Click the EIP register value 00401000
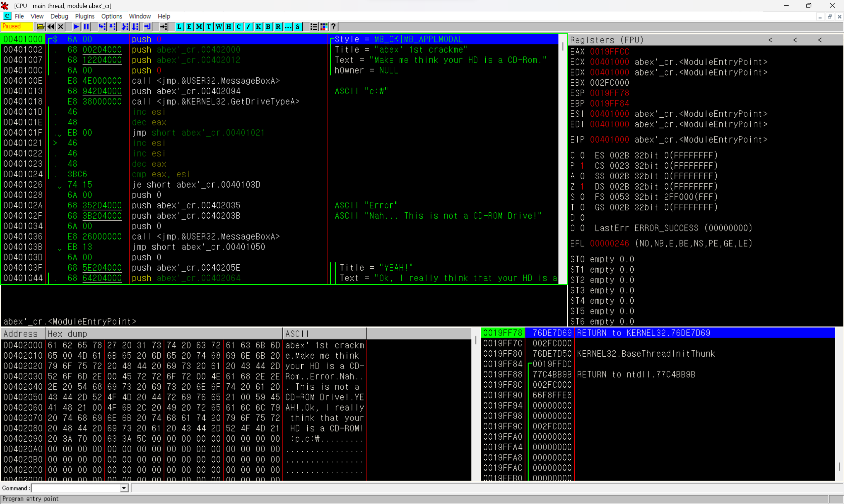Viewport: 844px width, 504px height. coord(609,139)
